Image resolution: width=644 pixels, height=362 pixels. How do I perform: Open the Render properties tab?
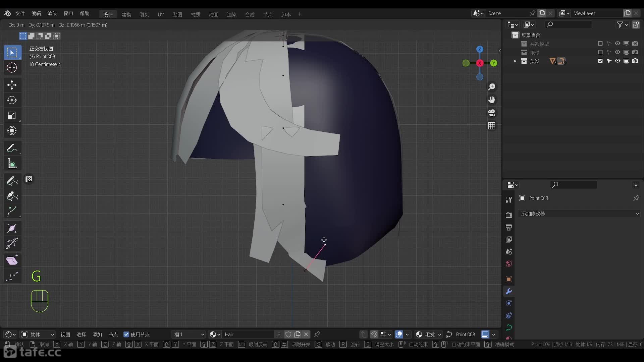click(509, 215)
